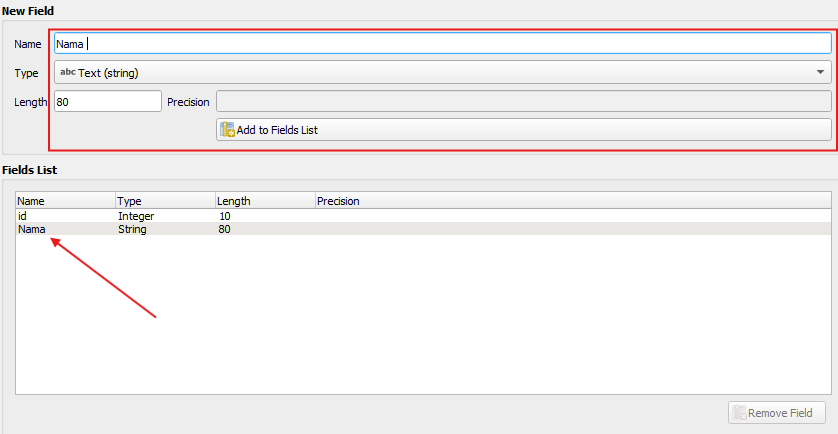Select the Nama row in Fields List
This screenshot has width=838, height=434.
tap(423, 229)
